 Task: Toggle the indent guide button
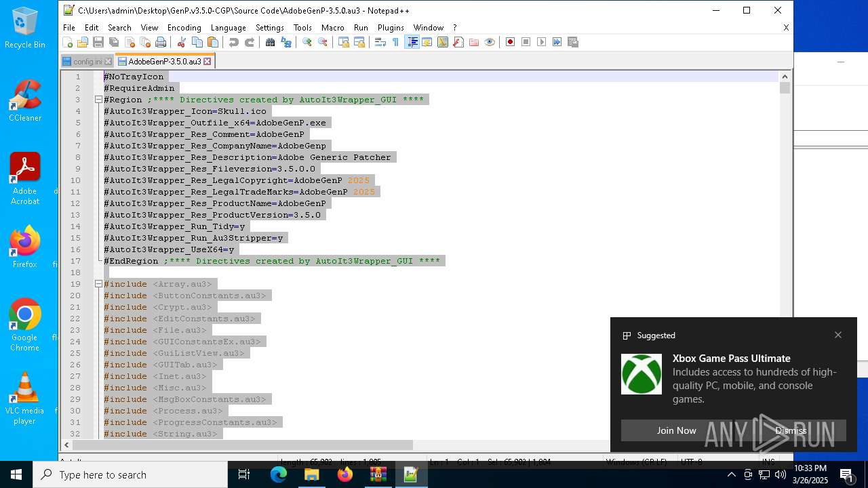point(412,42)
